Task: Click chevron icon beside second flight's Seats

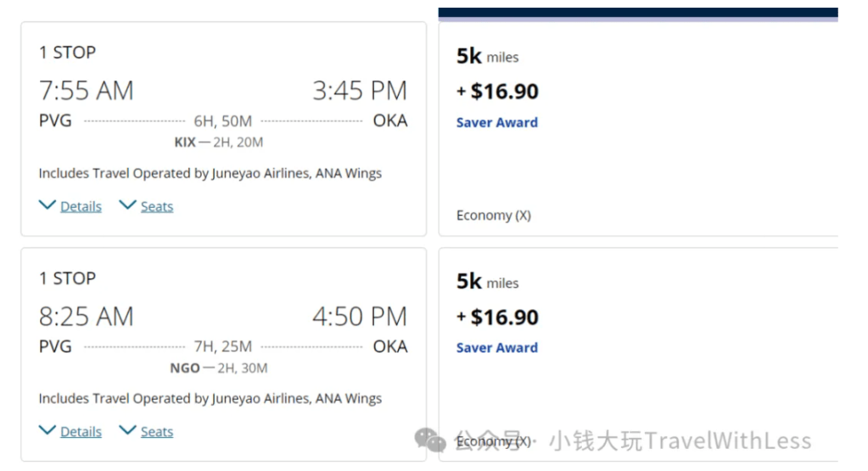Action: click(127, 430)
